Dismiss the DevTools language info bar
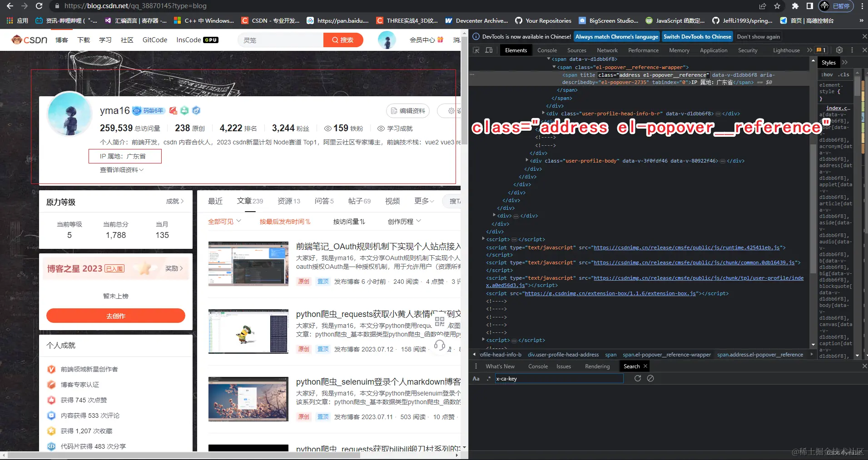The width and height of the screenshot is (868, 460). tap(864, 36)
